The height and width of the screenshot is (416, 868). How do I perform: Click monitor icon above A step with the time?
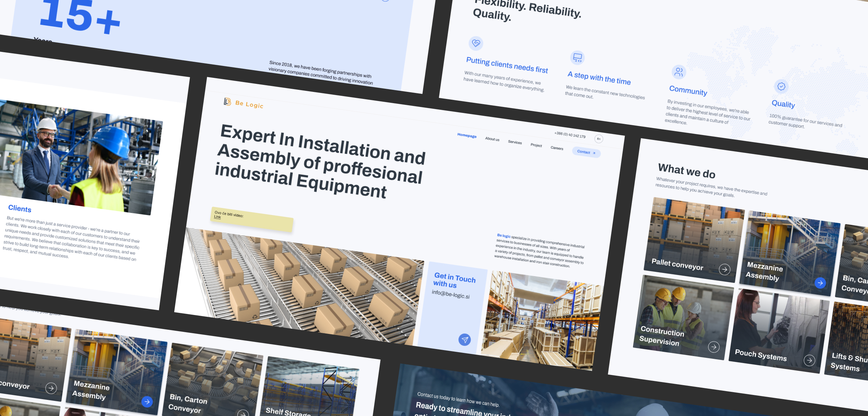(577, 58)
